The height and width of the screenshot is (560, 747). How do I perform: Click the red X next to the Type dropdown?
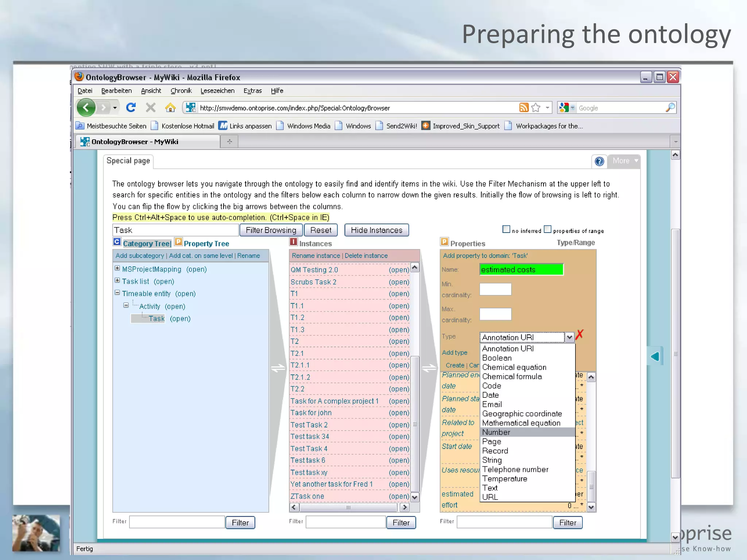tap(580, 334)
